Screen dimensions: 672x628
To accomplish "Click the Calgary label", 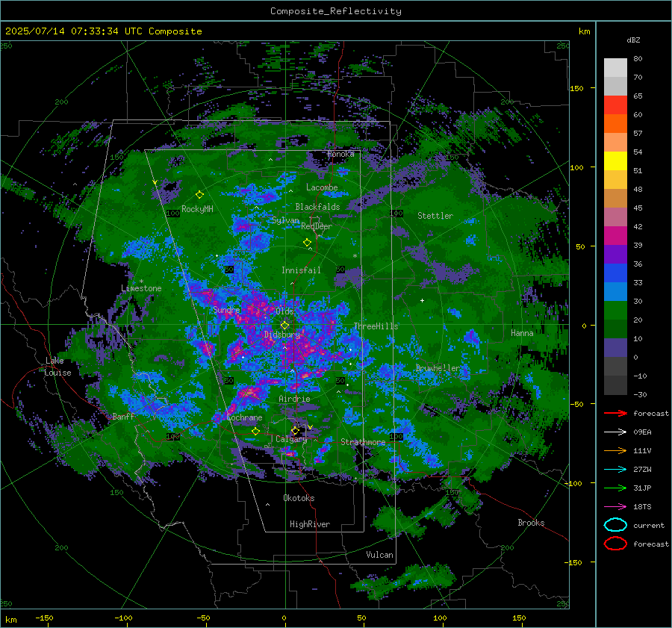I will 291,439.
